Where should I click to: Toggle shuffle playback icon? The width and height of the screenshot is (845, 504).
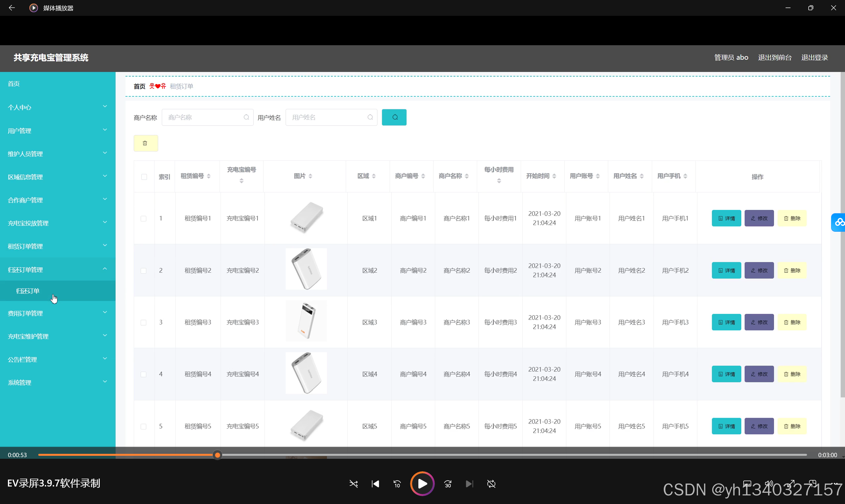point(353,484)
